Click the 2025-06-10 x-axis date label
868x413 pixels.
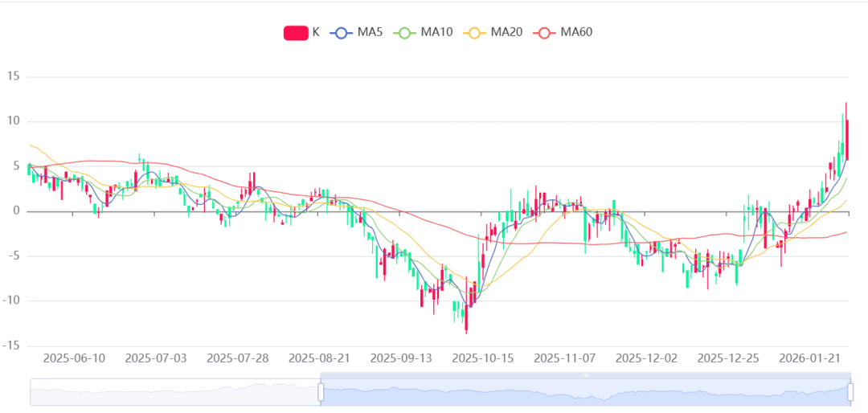(74, 358)
